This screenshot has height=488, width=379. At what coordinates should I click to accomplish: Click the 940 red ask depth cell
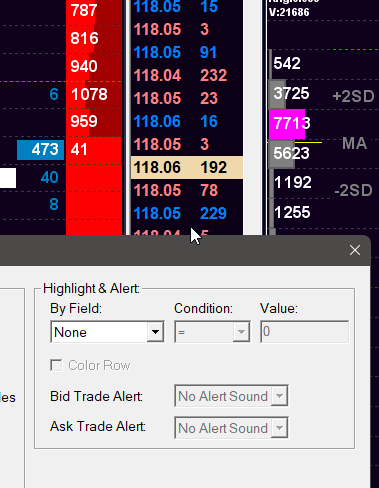click(x=94, y=67)
